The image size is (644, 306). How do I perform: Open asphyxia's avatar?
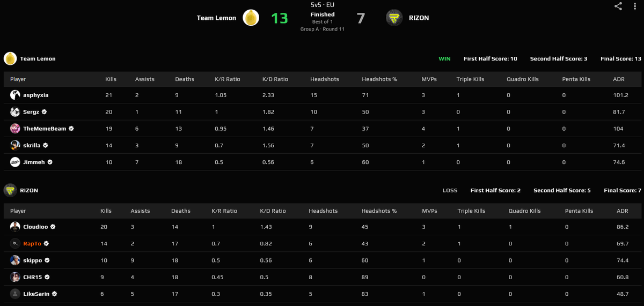[x=15, y=95]
